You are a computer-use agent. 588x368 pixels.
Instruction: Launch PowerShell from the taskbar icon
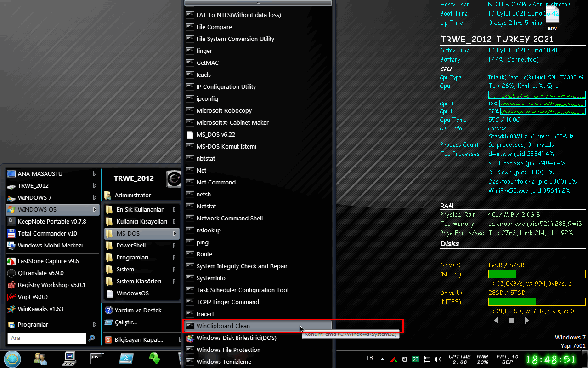(x=126, y=358)
